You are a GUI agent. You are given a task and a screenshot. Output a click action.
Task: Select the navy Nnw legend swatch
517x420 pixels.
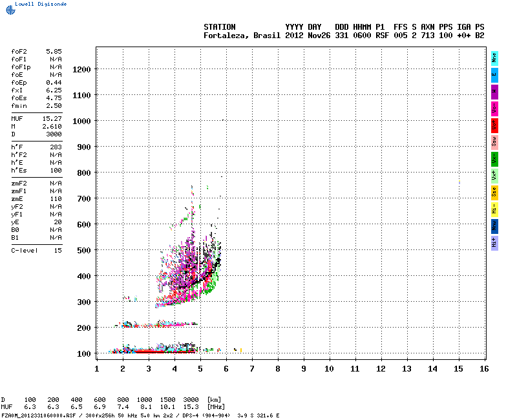[x=494, y=226]
